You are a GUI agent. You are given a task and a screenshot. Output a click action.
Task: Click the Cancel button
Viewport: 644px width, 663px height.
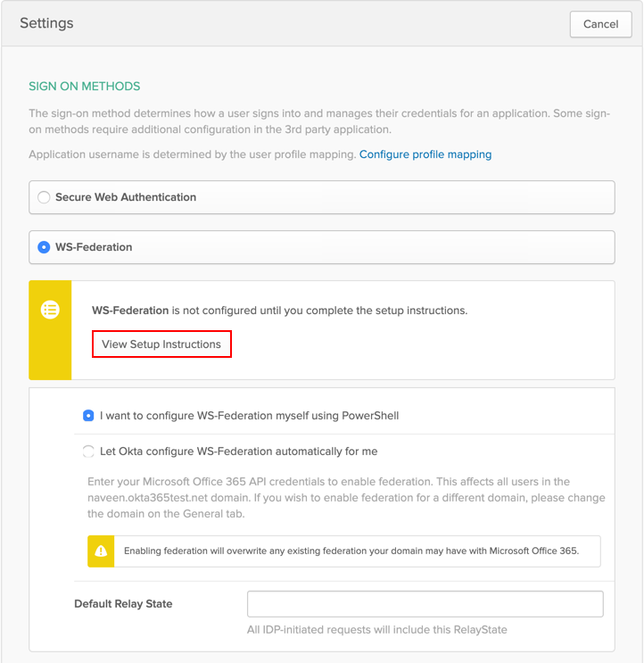click(600, 24)
